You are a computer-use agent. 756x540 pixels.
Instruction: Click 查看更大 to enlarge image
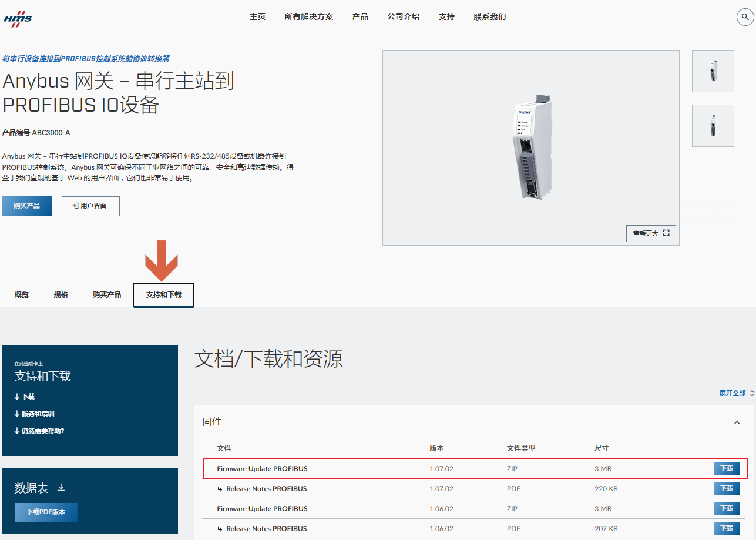tap(651, 233)
